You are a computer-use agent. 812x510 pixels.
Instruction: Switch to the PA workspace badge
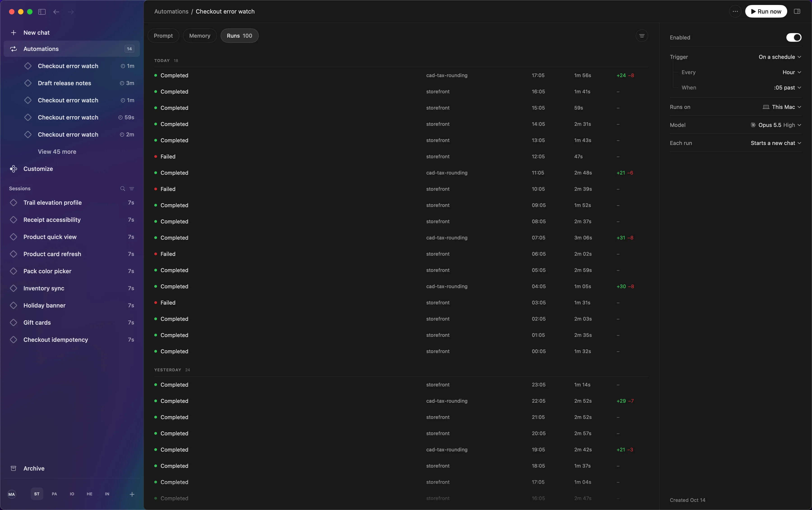tap(54, 494)
